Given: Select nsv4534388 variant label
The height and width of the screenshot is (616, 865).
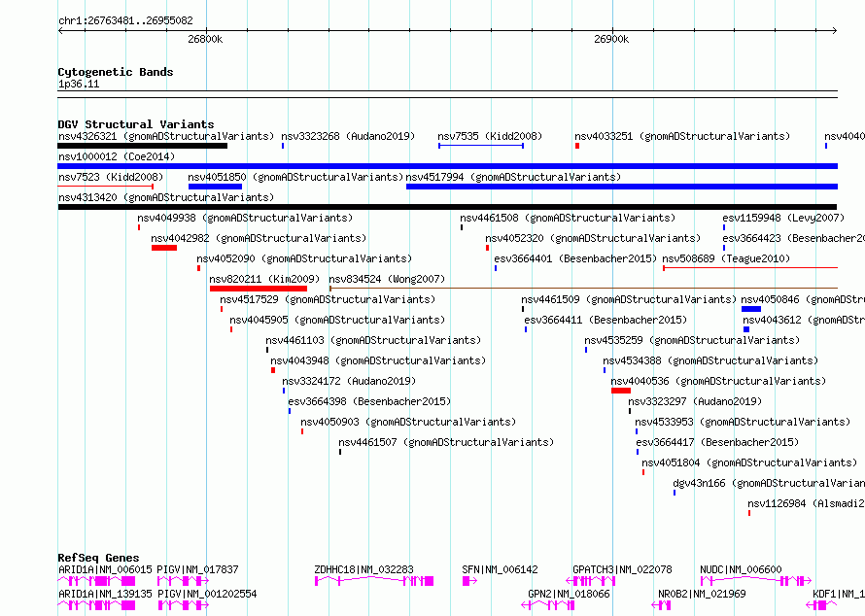Looking at the screenshot, I should [x=710, y=360].
